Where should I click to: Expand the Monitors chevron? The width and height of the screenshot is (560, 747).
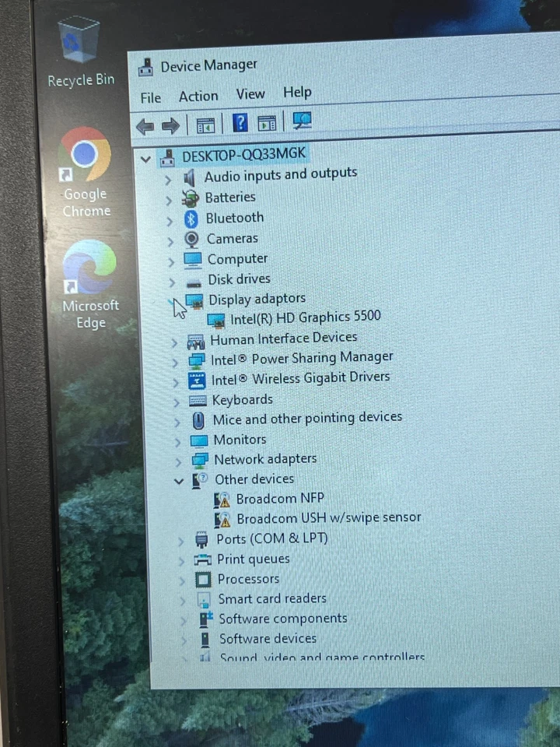[177, 442]
